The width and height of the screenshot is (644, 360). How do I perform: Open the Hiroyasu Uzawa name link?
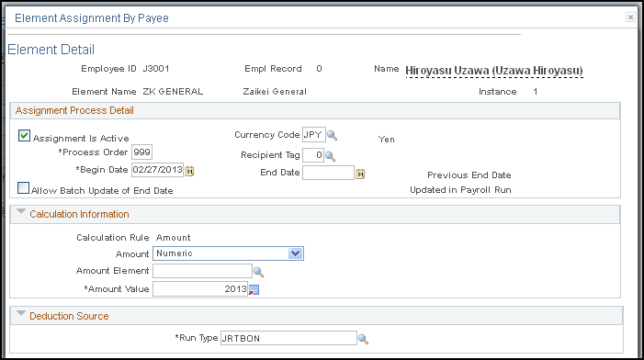pos(494,71)
